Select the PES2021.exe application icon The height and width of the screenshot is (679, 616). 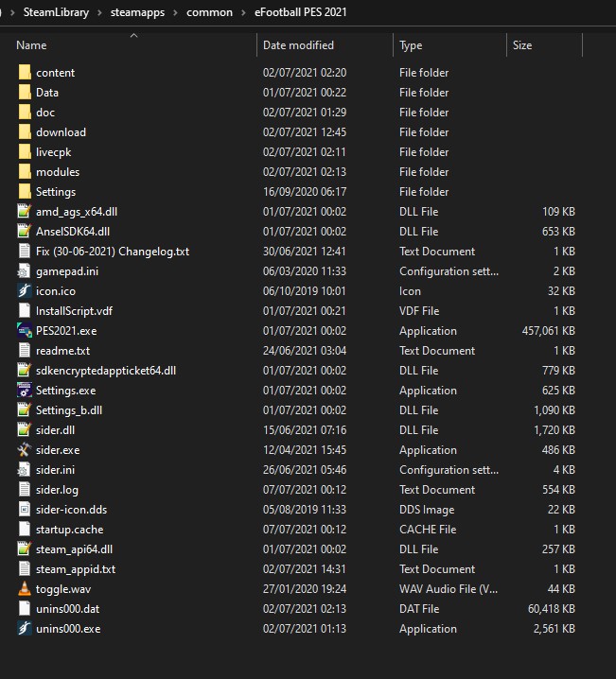point(25,330)
